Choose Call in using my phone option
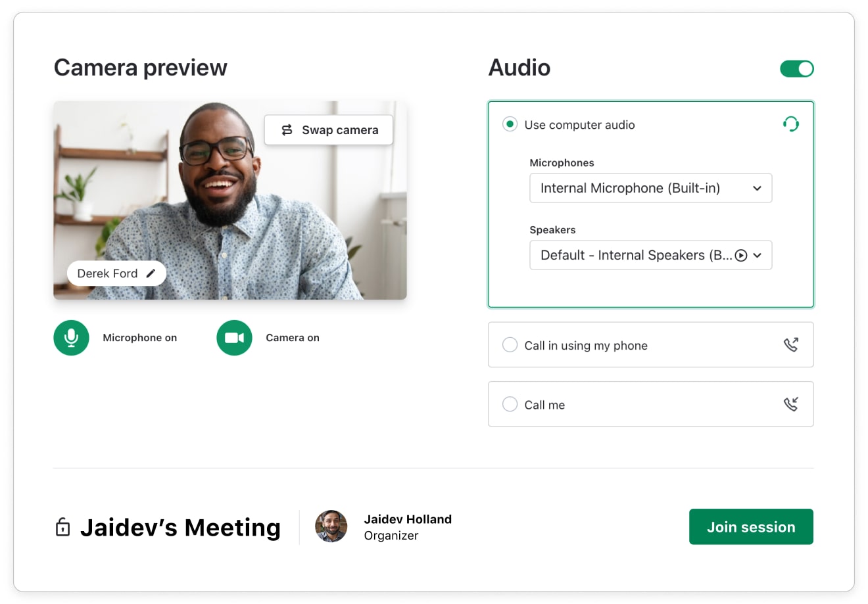 510,344
